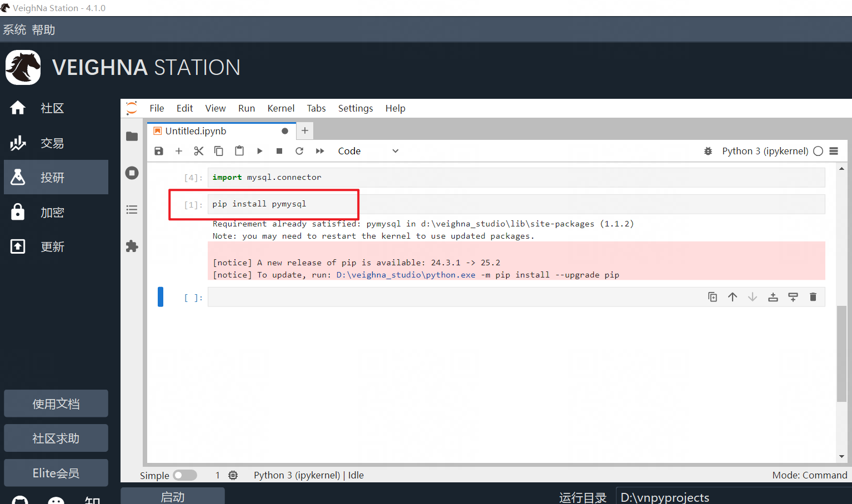The width and height of the screenshot is (852, 504).
Task: Click the import mysql.connector cell
Action: (x=517, y=178)
